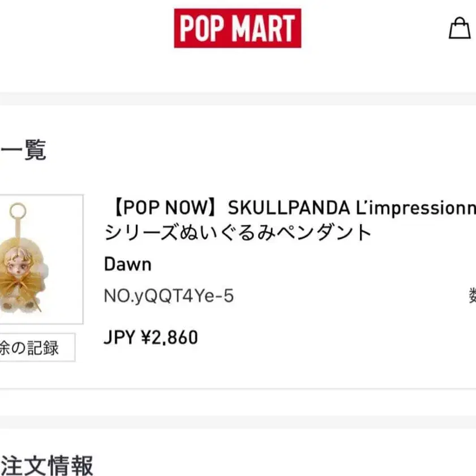Click the gray divider band below the header
This screenshot has width=476, height=476.
point(238,98)
